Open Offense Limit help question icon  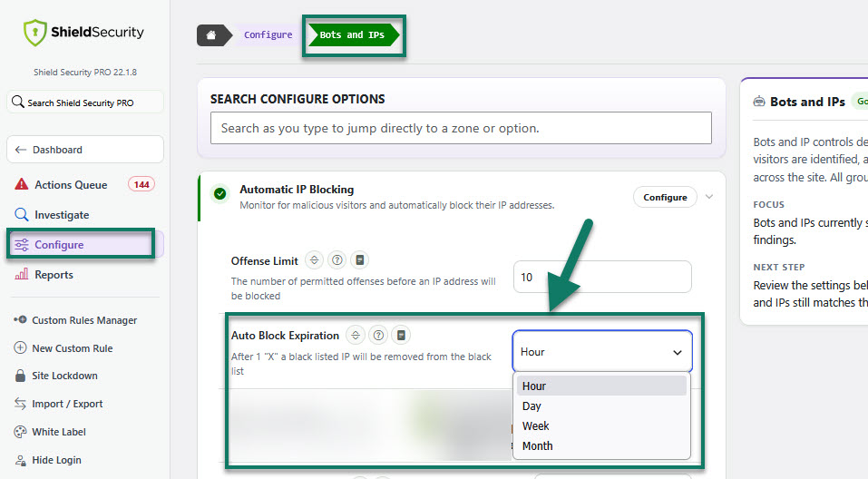(x=336, y=260)
